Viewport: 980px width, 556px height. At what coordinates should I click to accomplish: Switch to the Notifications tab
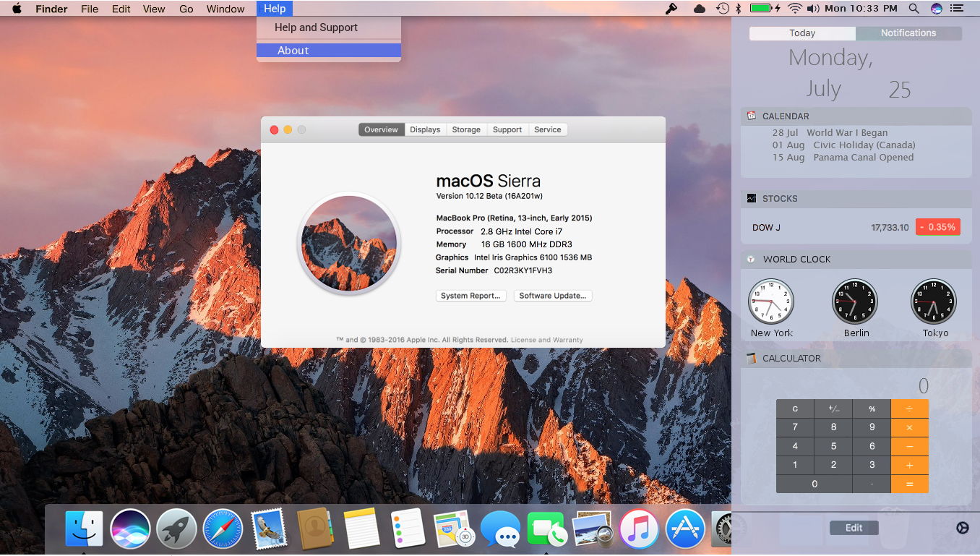[908, 33]
